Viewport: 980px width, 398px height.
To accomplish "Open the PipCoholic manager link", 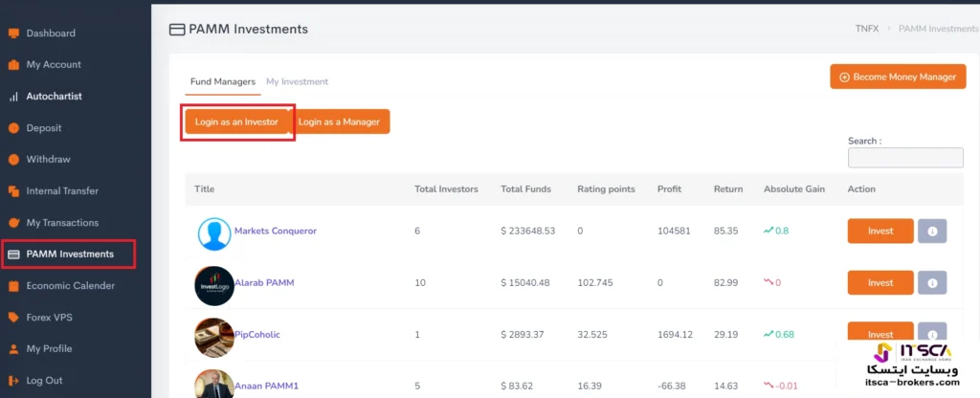I will (257, 334).
